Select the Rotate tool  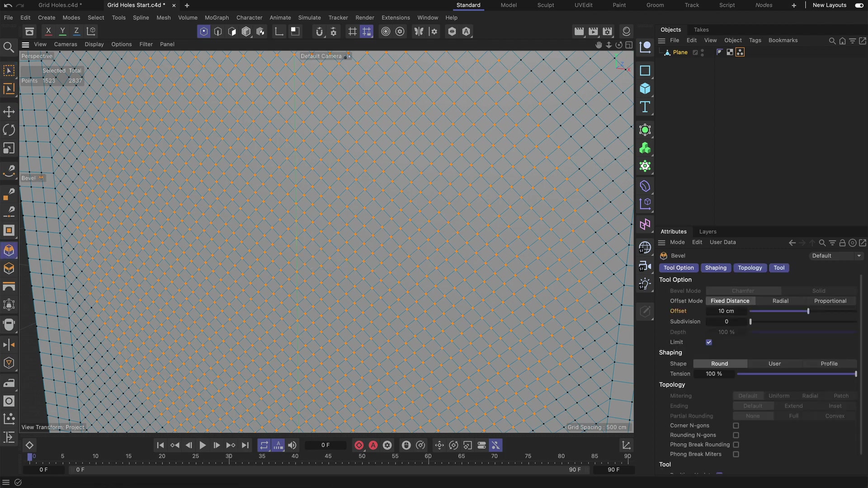click(x=9, y=130)
